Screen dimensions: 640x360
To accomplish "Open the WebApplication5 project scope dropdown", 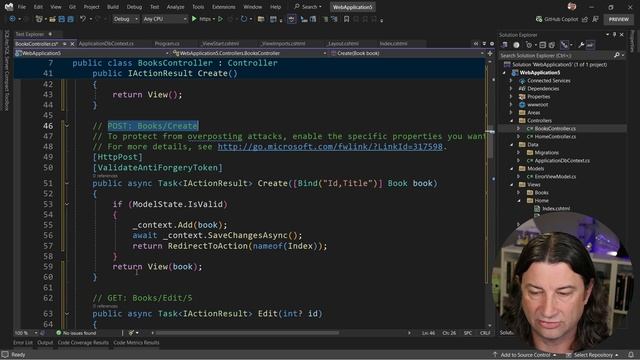I will pos(92,53).
